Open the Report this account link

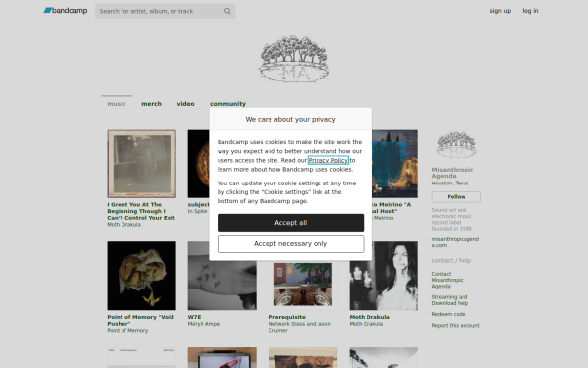click(456, 325)
